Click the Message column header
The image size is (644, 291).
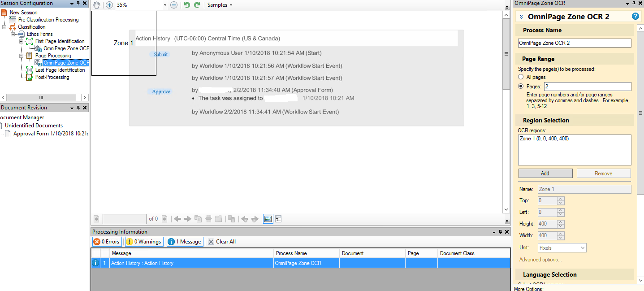click(192, 253)
